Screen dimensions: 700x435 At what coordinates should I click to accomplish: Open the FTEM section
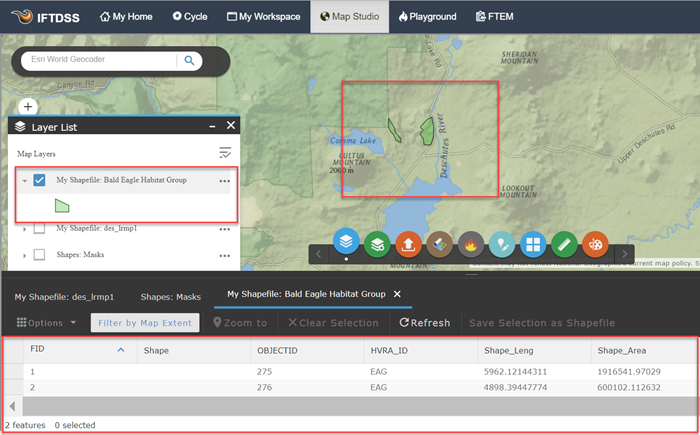pyautogui.click(x=495, y=17)
